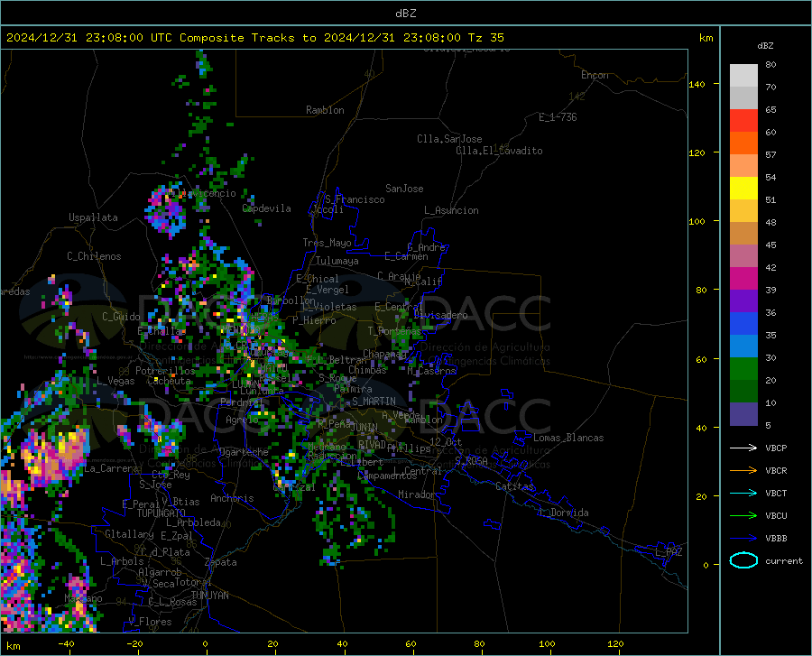Click the C_Chilenos map label

click(x=94, y=256)
